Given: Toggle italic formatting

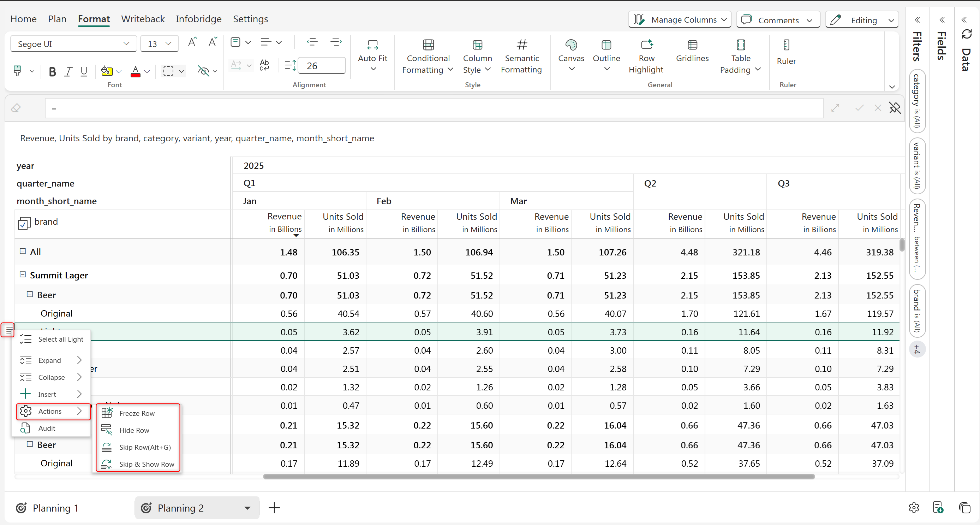Looking at the screenshot, I should [68, 72].
